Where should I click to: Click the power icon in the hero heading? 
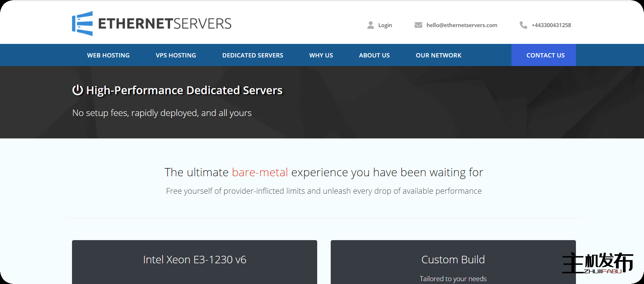[x=78, y=90]
